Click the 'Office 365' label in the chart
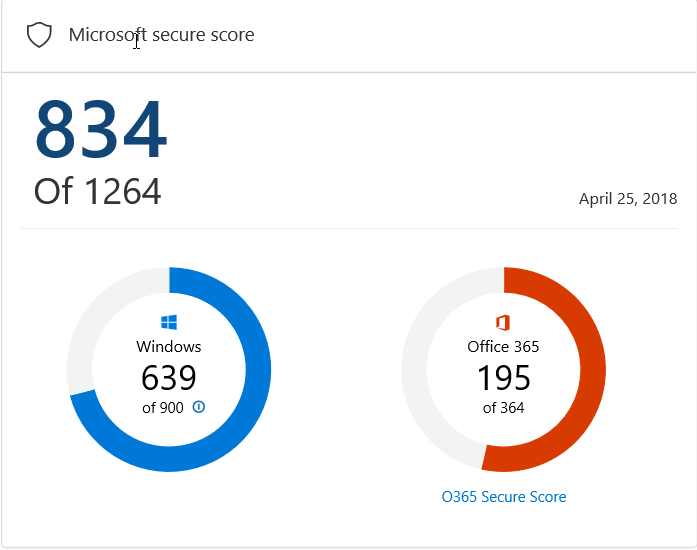697x550 pixels. pyautogui.click(x=503, y=347)
